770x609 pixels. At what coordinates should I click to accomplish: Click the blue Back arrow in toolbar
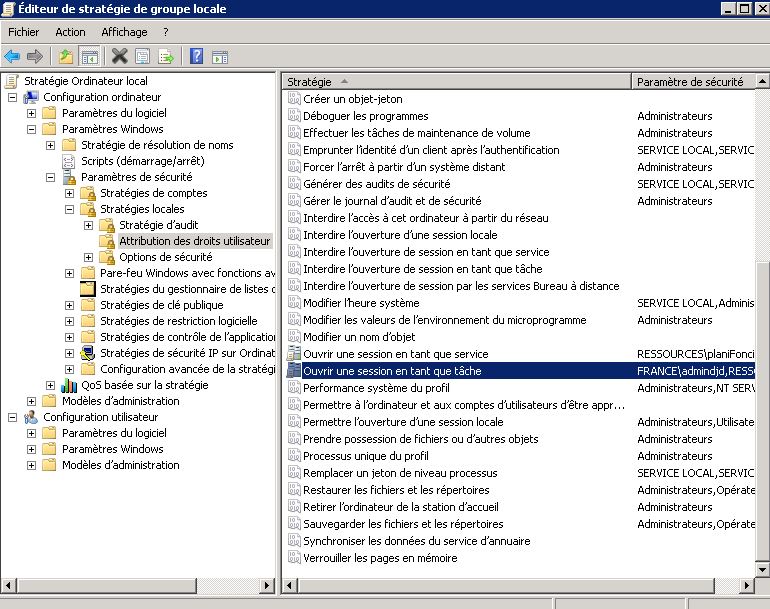pos(12,56)
